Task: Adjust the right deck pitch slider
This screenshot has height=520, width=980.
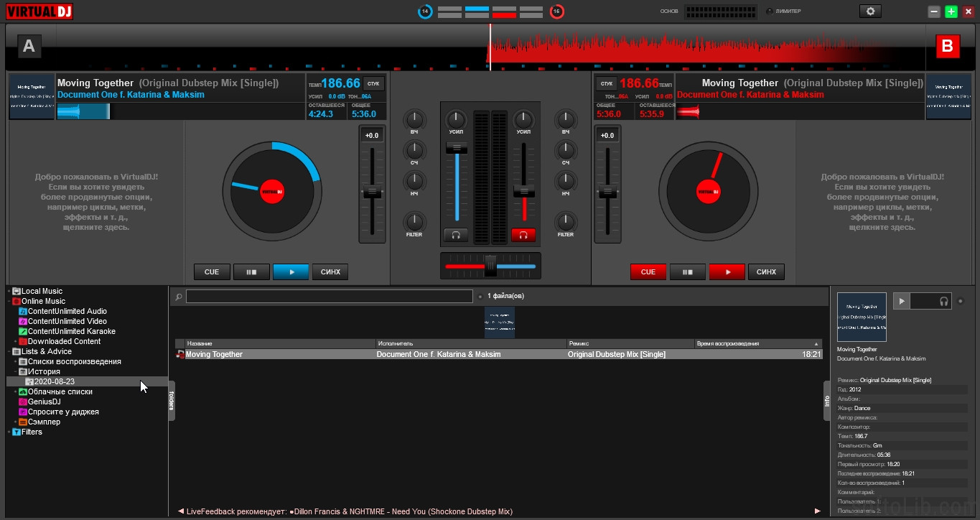Action: [607, 191]
